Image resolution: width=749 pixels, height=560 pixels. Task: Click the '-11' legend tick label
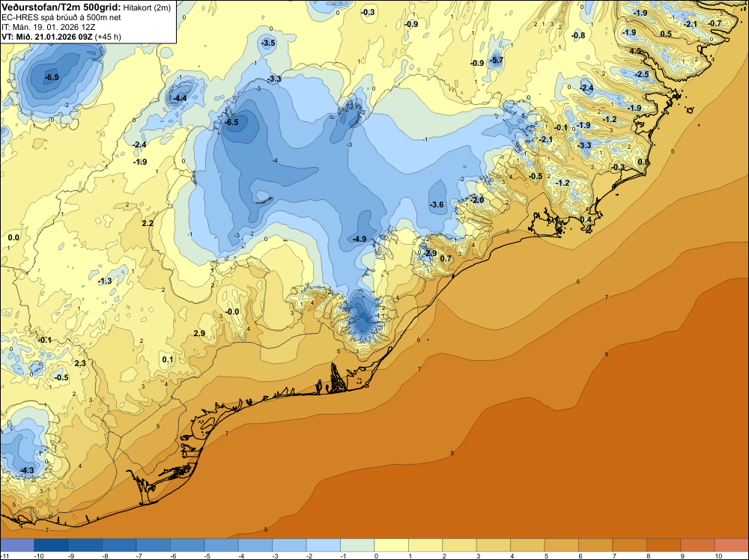click(x=4, y=556)
